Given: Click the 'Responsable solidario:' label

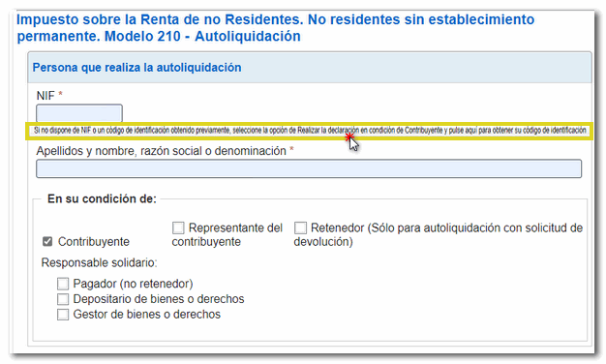Looking at the screenshot, I should tap(100, 262).
